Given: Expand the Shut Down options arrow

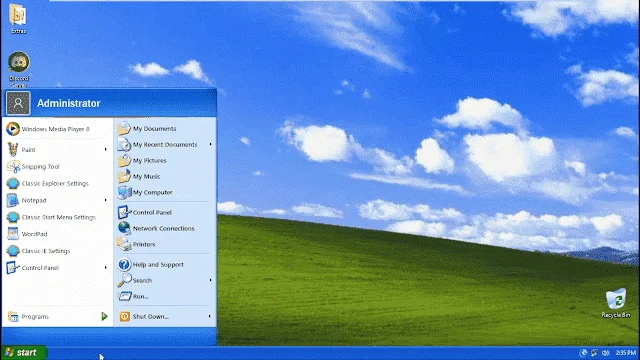Looking at the screenshot, I should tap(210, 316).
